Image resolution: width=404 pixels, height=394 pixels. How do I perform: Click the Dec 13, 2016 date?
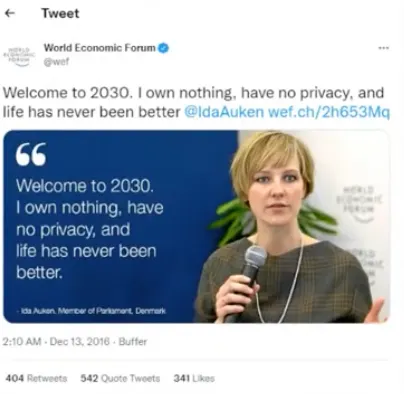(80, 342)
